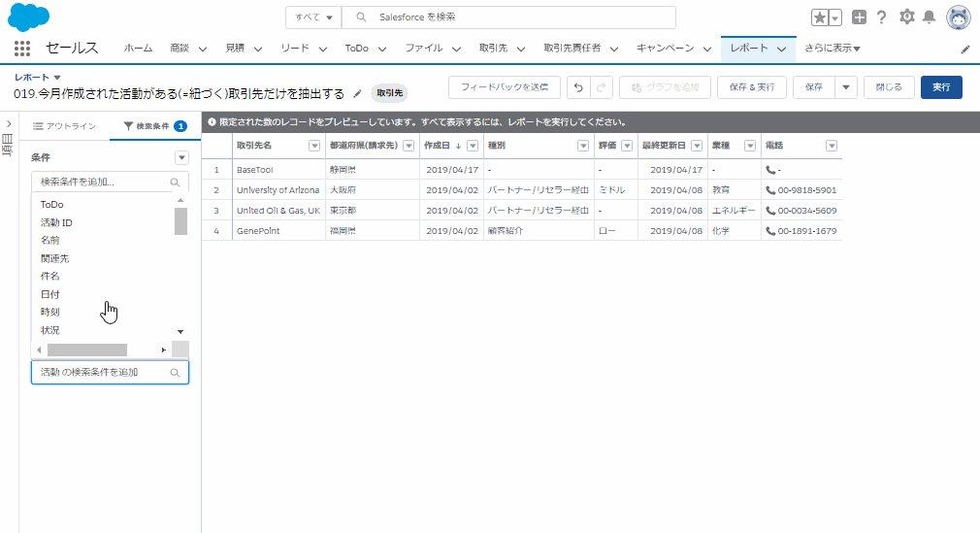Image resolution: width=980 pixels, height=533 pixels.
Task: Click search icon in 検索条件を追加 field
Action: 175,183
